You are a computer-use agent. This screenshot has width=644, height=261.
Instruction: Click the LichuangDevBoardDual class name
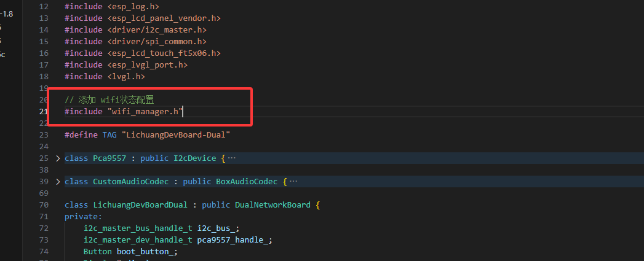click(x=140, y=205)
